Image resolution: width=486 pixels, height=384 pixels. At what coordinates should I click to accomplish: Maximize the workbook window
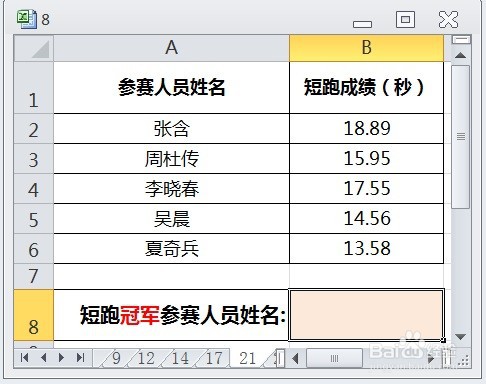405,19
